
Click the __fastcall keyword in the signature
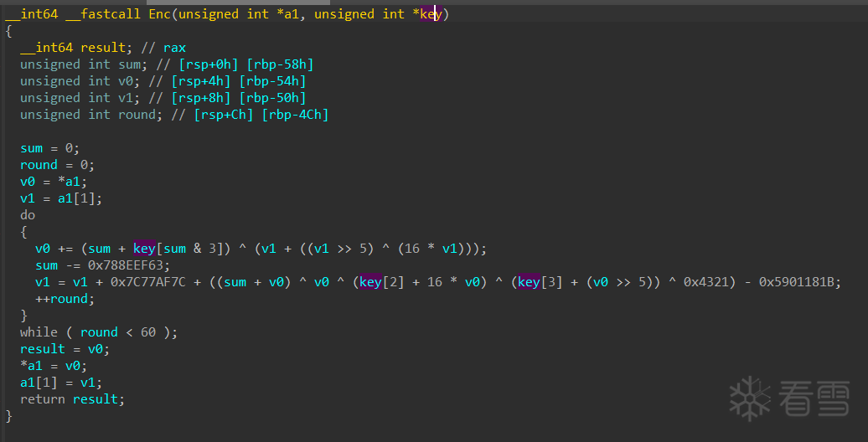point(103,14)
